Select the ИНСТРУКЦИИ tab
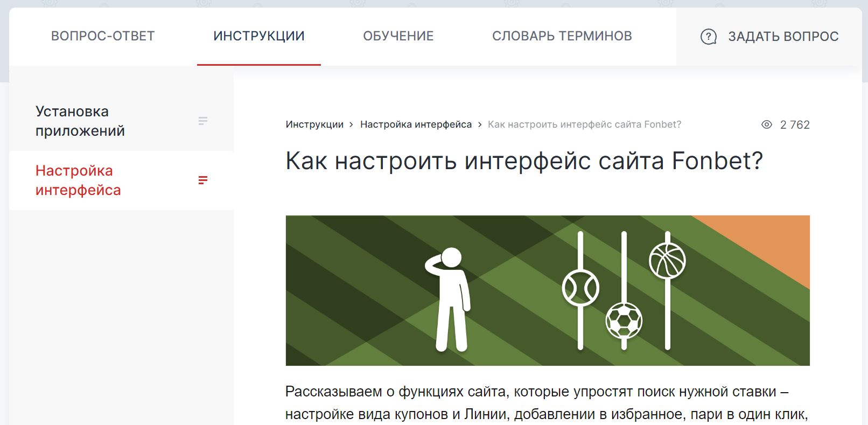Screen dimensions: 868x425 (x=259, y=36)
